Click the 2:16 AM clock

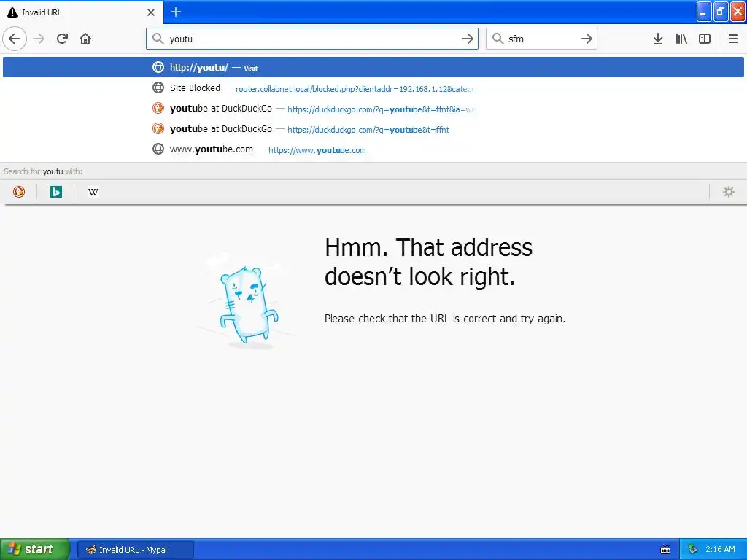720,549
